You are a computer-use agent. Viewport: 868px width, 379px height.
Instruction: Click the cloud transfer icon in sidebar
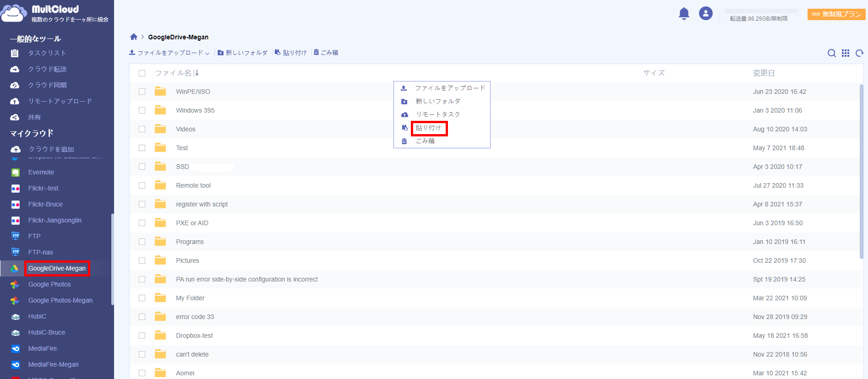click(15, 69)
